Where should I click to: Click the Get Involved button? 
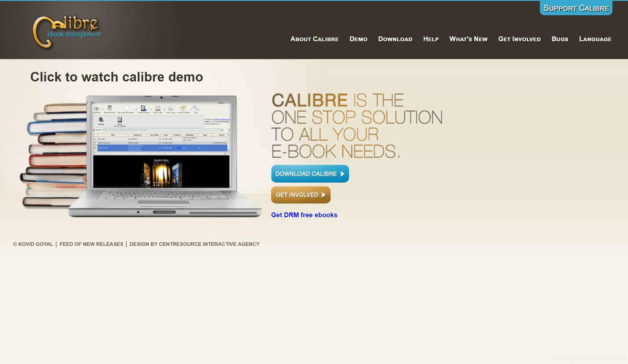point(301,194)
